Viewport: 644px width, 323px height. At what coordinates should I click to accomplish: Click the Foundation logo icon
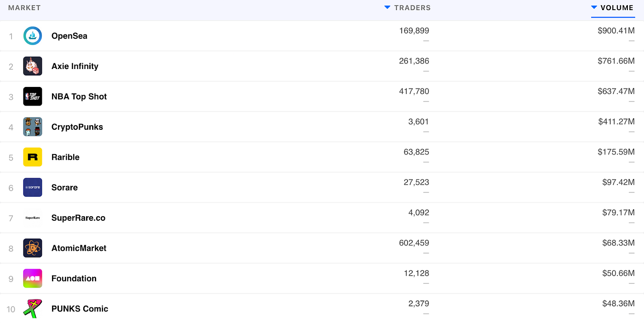pos(33,279)
